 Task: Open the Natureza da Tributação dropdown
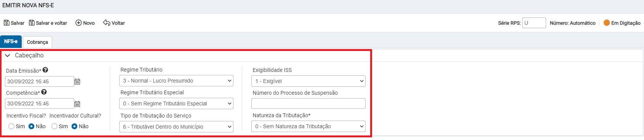point(308,126)
